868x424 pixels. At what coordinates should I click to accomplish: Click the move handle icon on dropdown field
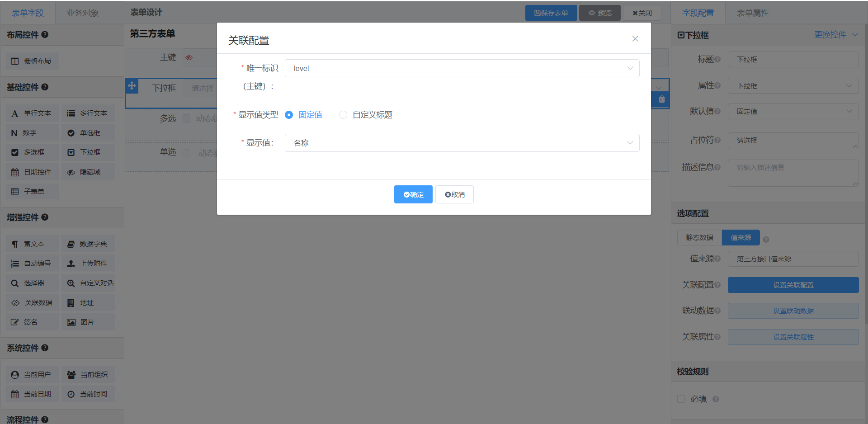coord(132,86)
